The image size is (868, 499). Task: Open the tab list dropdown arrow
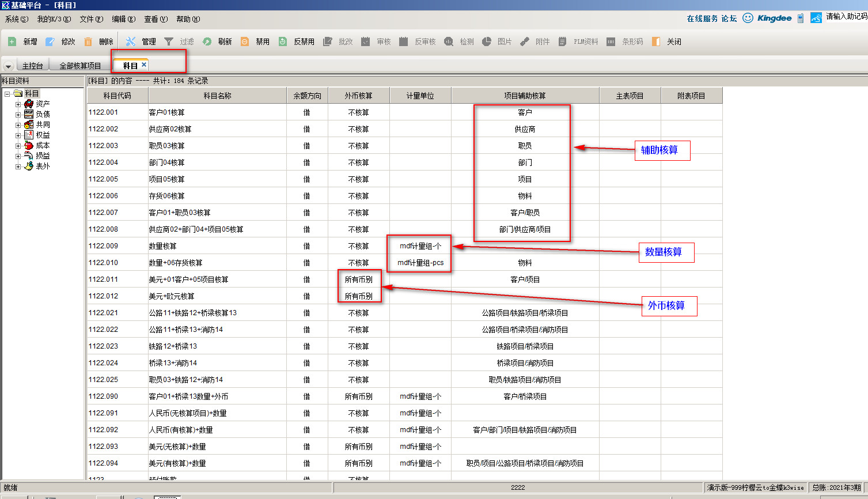pyautogui.click(x=8, y=66)
